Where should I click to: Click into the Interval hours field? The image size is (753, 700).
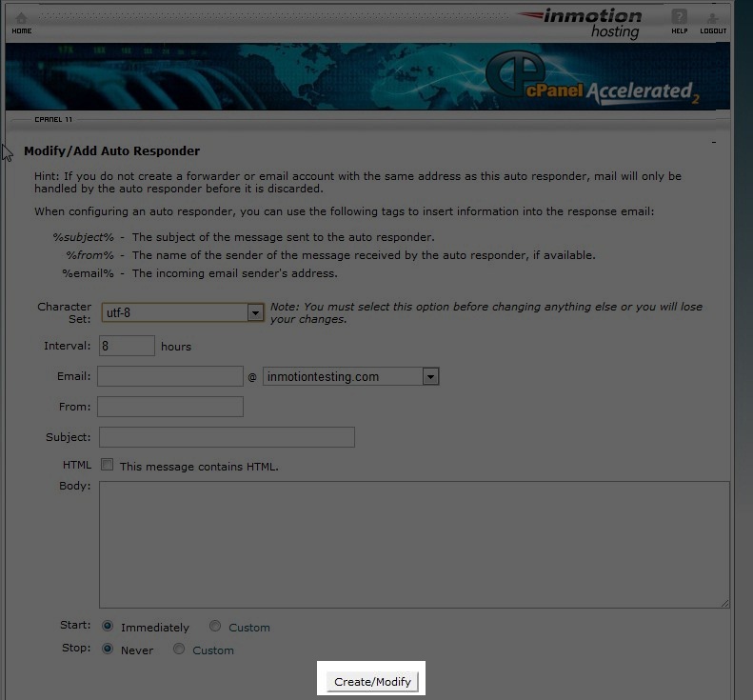(x=127, y=346)
